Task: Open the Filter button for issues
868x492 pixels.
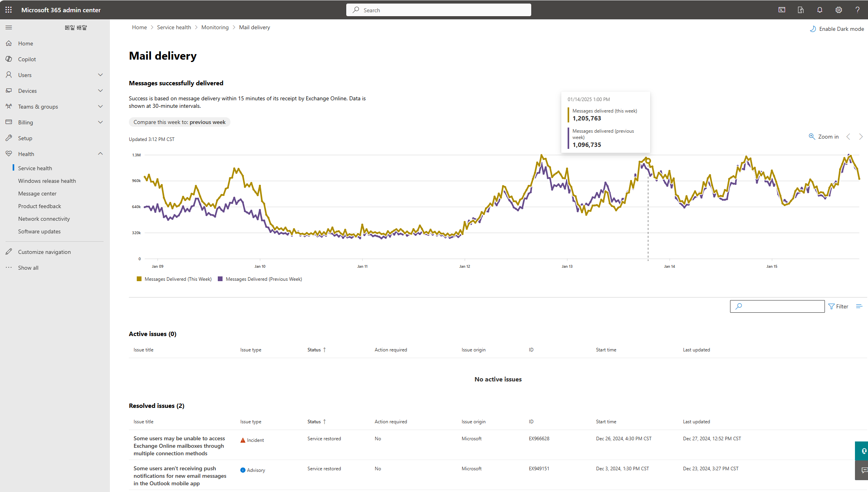Action: [838, 306]
